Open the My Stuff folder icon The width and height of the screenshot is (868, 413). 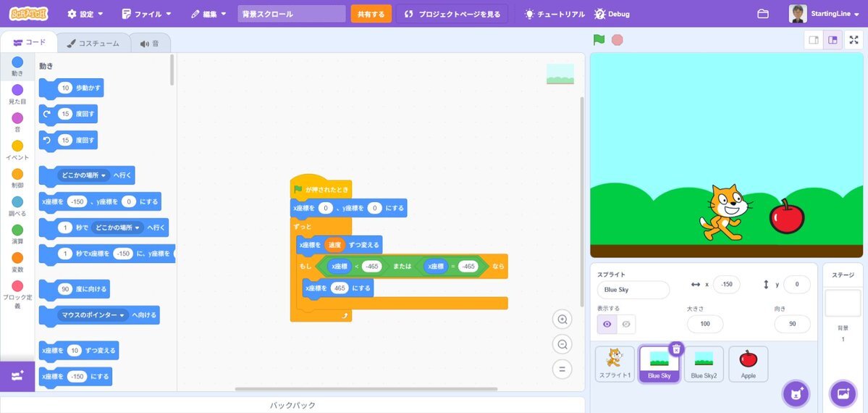point(763,14)
